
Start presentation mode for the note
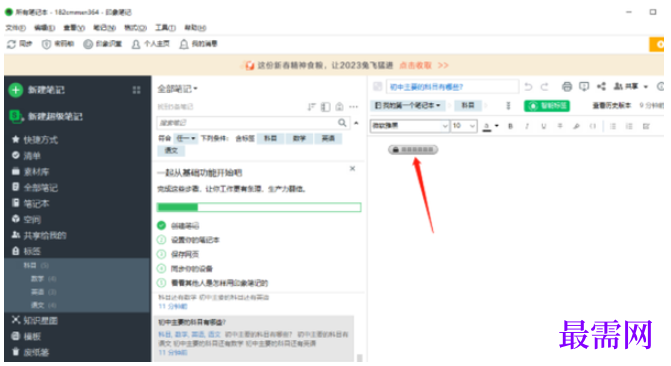tap(584, 87)
